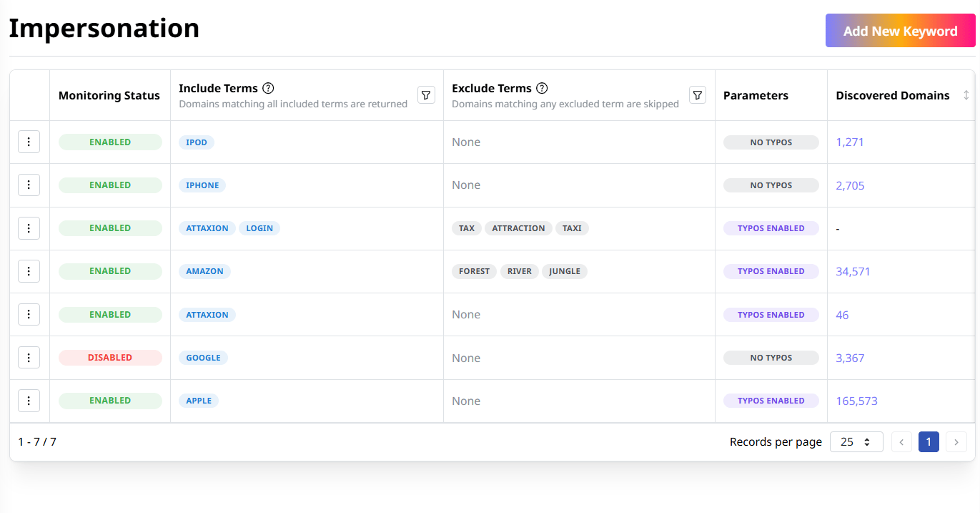Click the Add New Keyword button

[x=900, y=30]
